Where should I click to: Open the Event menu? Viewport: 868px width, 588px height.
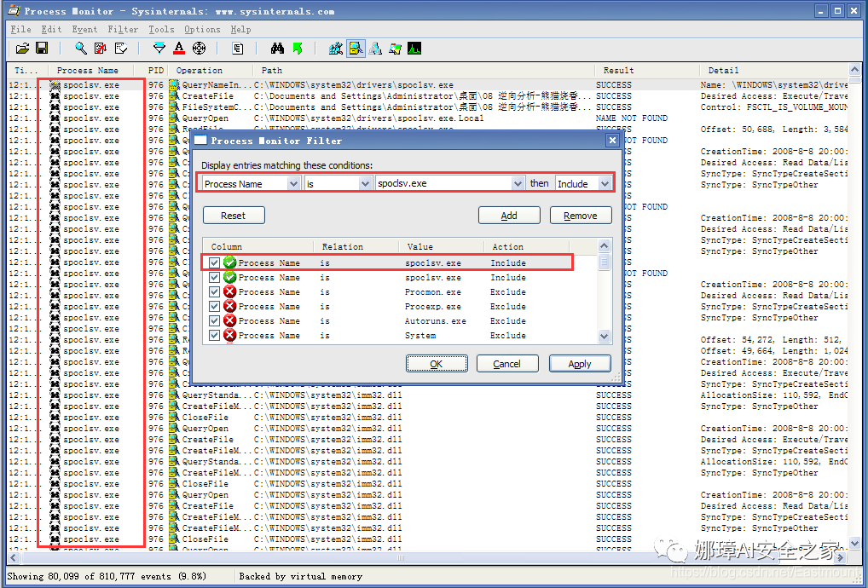click(x=84, y=29)
